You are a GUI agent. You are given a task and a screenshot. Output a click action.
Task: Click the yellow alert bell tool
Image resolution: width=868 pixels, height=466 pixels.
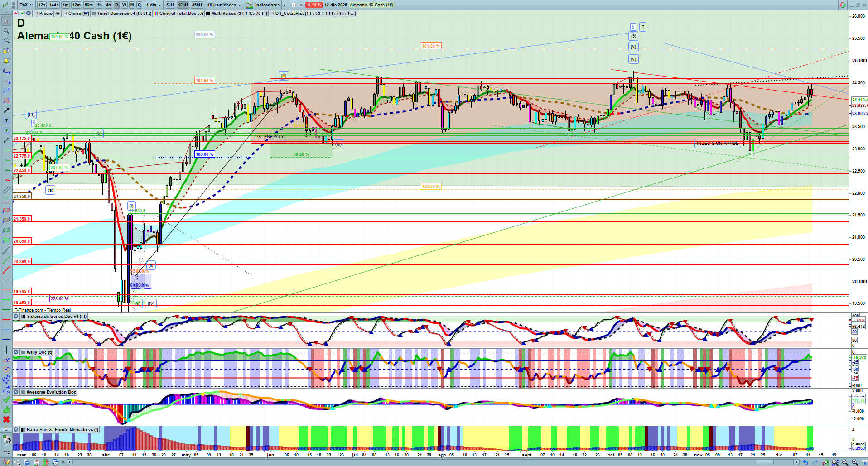6,61
